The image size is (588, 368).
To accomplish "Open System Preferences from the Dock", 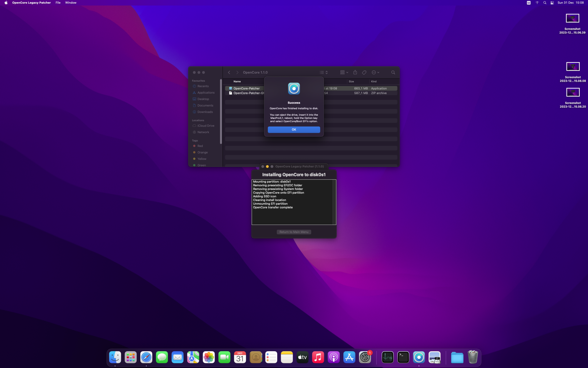I will pos(365,357).
